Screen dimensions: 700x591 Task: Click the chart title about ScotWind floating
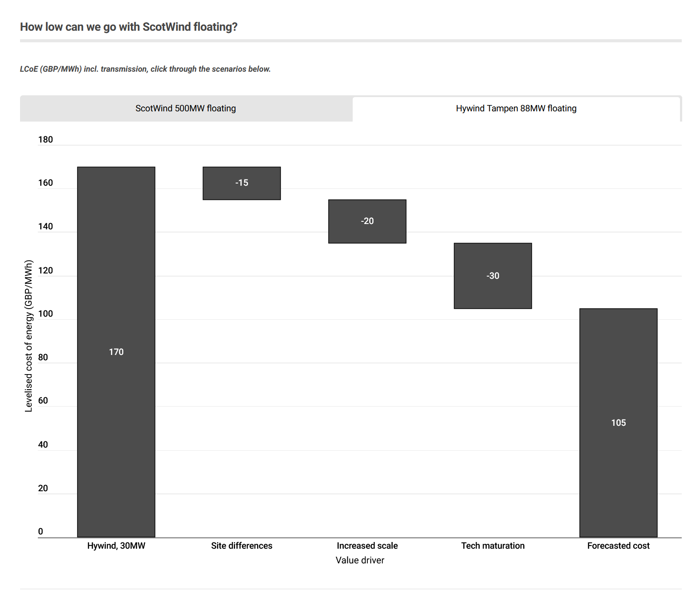(x=129, y=27)
